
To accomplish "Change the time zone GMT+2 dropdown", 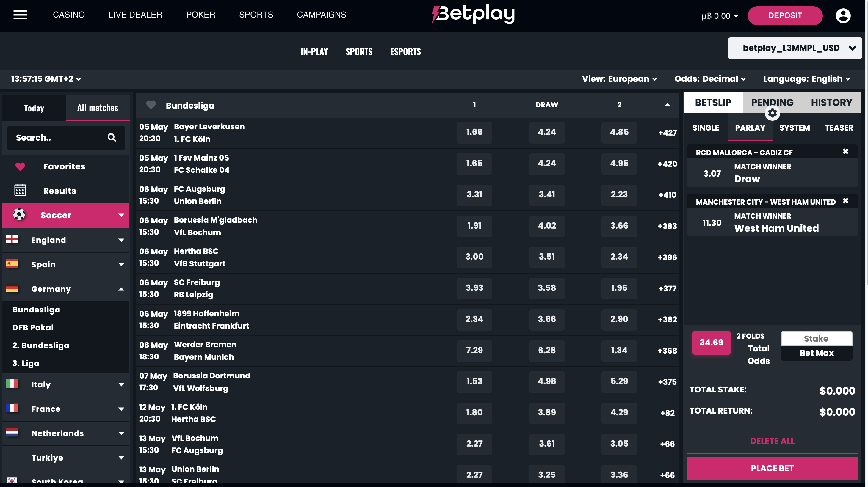I will coord(46,79).
